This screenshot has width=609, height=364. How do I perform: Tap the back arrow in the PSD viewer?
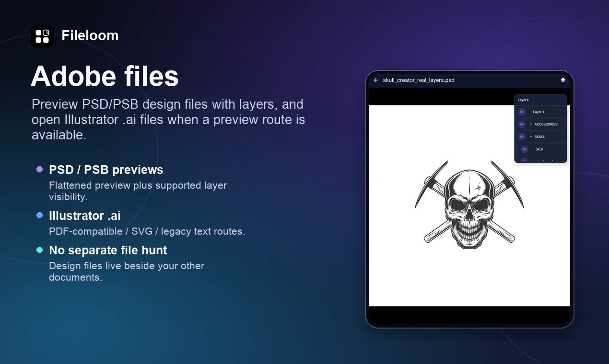[376, 80]
